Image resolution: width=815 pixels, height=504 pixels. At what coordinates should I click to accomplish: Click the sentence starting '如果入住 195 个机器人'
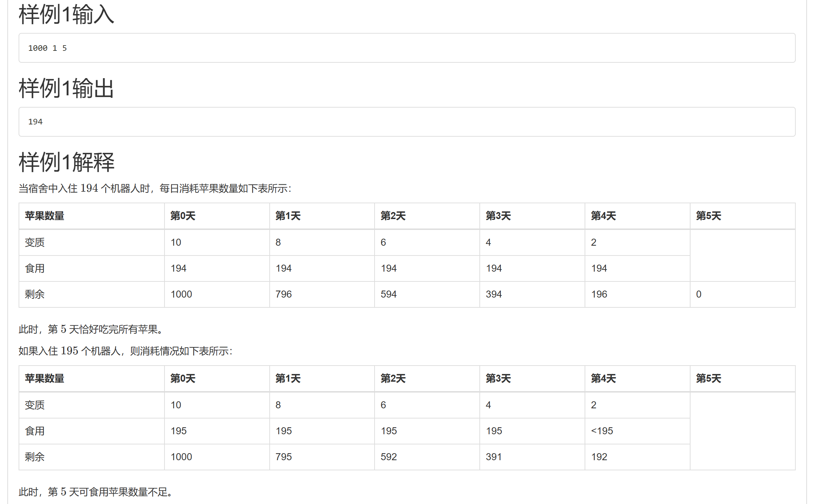pyautogui.click(x=125, y=351)
